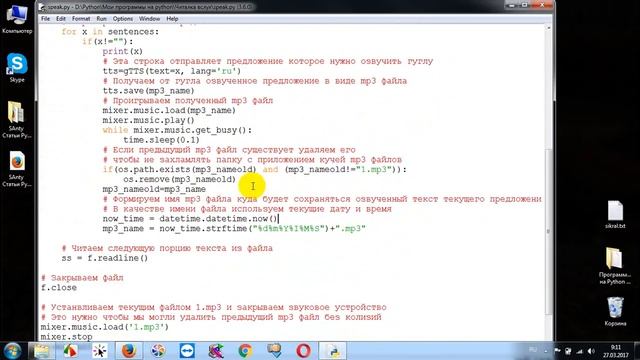The width and height of the screenshot is (640, 360).
Task: Click the 'mp3_nameold=mp3_name' line
Action: click(154, 189)
